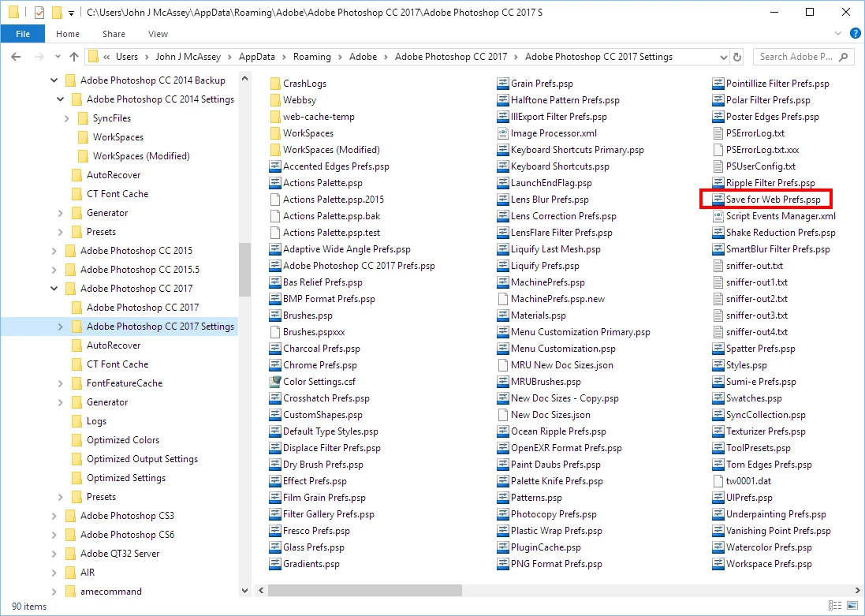Open the Share ribbon tab

coord(114,34)
